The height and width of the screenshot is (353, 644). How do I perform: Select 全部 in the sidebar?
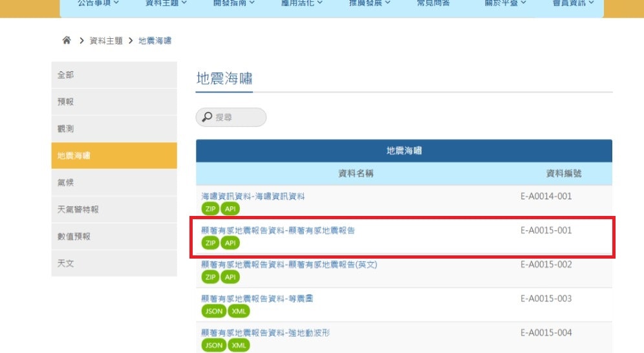tap(114, 75)
